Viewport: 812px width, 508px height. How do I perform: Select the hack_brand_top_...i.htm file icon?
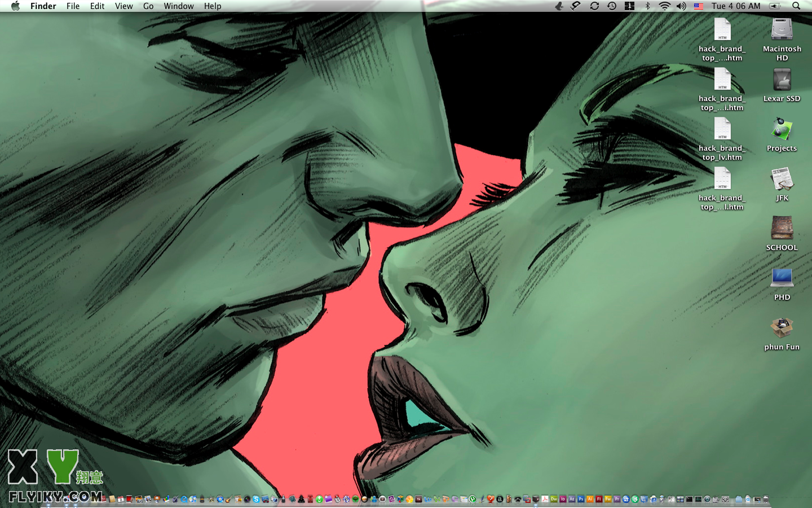722,79
